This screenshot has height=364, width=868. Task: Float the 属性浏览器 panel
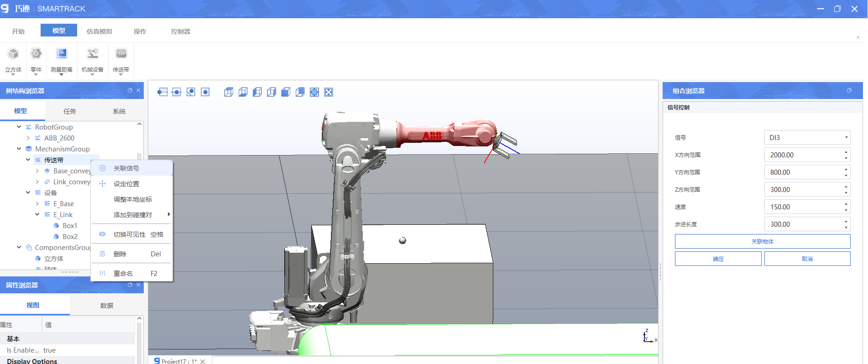tap(130, 285)
